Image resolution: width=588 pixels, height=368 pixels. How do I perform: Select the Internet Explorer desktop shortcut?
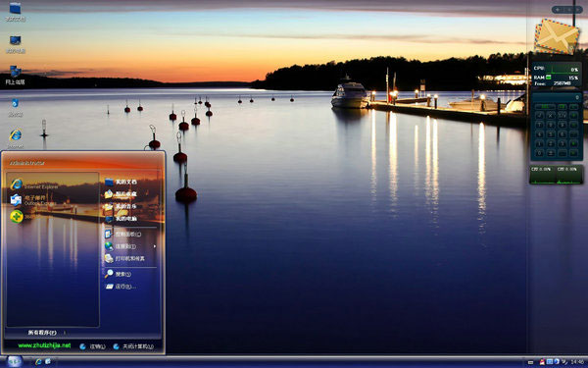[x=16, y=138]
